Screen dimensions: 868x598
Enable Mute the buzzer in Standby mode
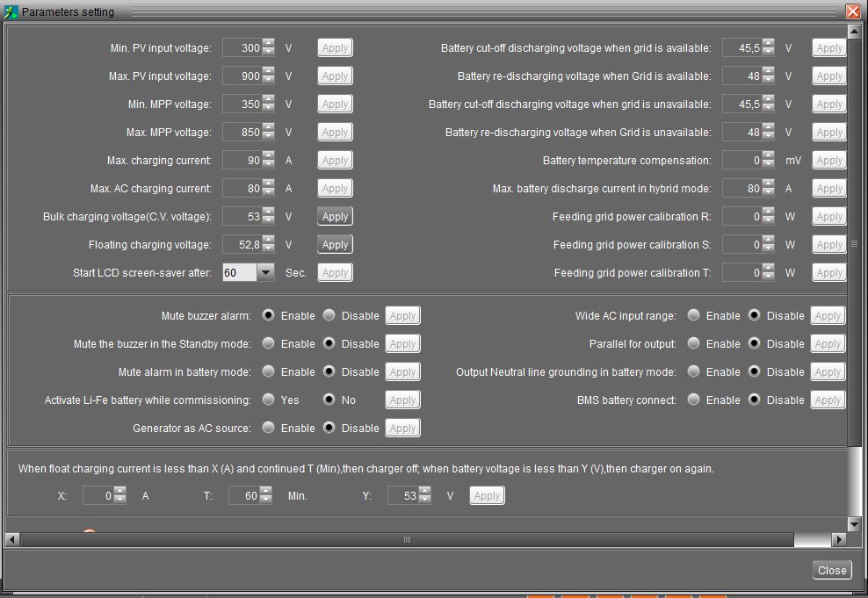click(x=269, y=343)
